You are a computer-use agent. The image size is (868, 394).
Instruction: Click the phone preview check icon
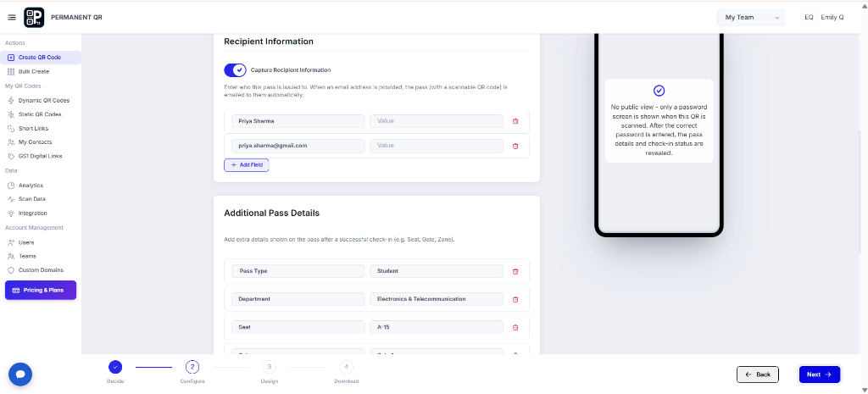pyautogui.click(x=659, y=91)
